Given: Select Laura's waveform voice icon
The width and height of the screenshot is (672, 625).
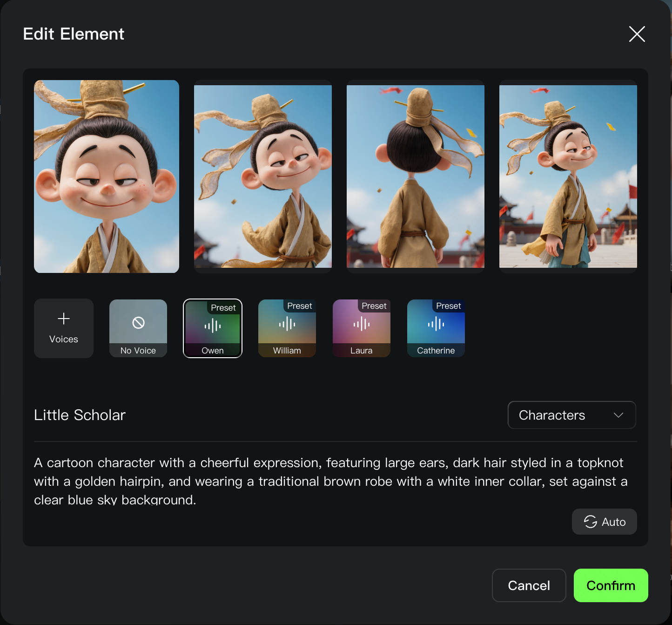Looking at the screenshot, I should tap(362, 324).
